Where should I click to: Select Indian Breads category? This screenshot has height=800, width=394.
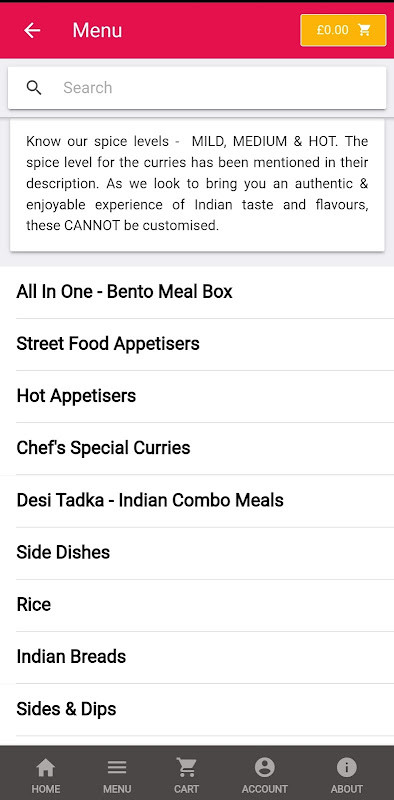pos(197,657)
